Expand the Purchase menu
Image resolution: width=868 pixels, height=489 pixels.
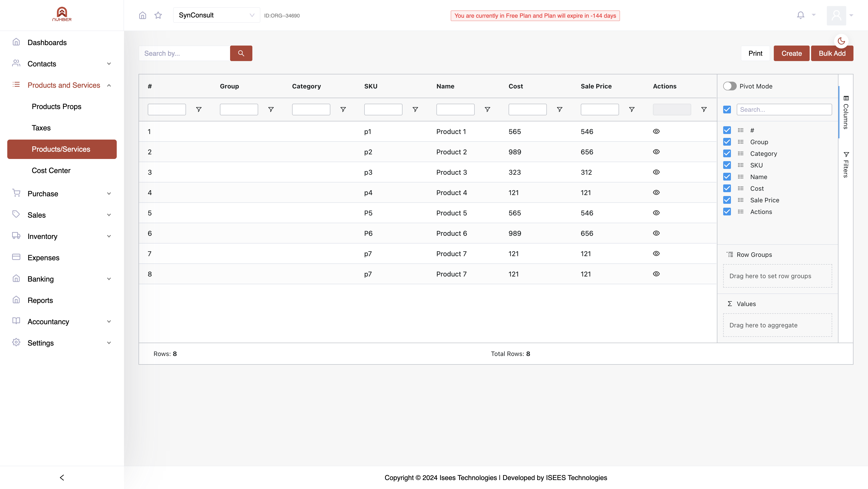(x=62, y=194)
